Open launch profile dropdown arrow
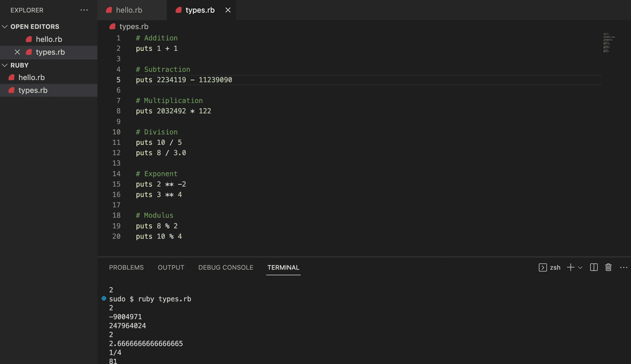 pos(580,267)
